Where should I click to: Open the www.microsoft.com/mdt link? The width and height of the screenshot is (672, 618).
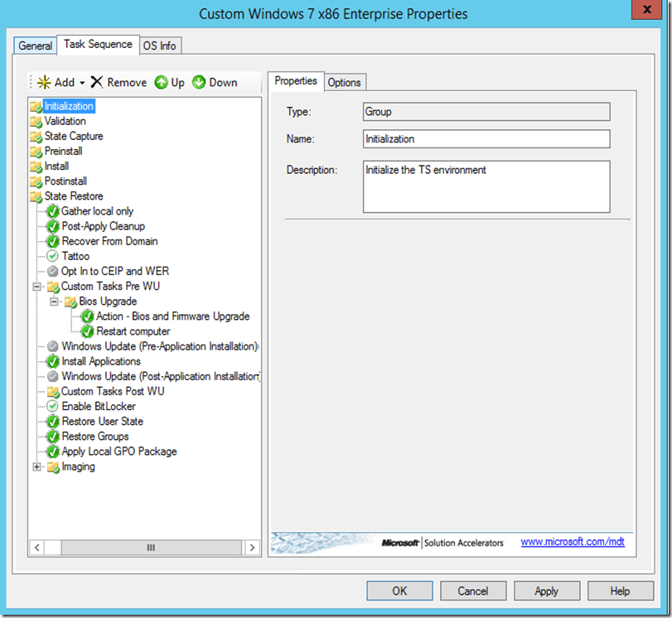pos(573,542)
